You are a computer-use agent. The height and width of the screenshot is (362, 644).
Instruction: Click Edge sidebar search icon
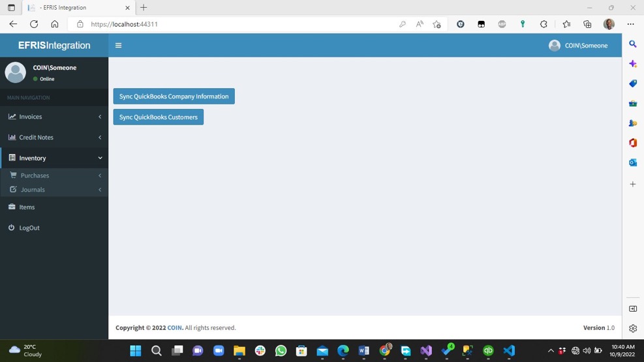pos(633,44)
